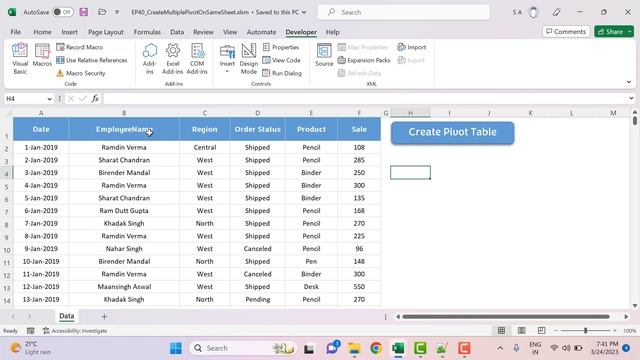The width and height of the screenshot is (640, 360).
Task: Click macro recording status bar icon
Action: (x=31, y=331)
